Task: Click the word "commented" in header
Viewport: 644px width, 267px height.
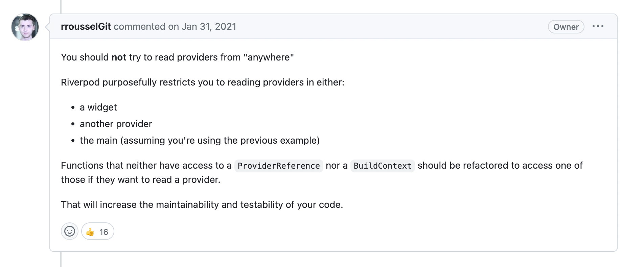Action: (139, 26)
